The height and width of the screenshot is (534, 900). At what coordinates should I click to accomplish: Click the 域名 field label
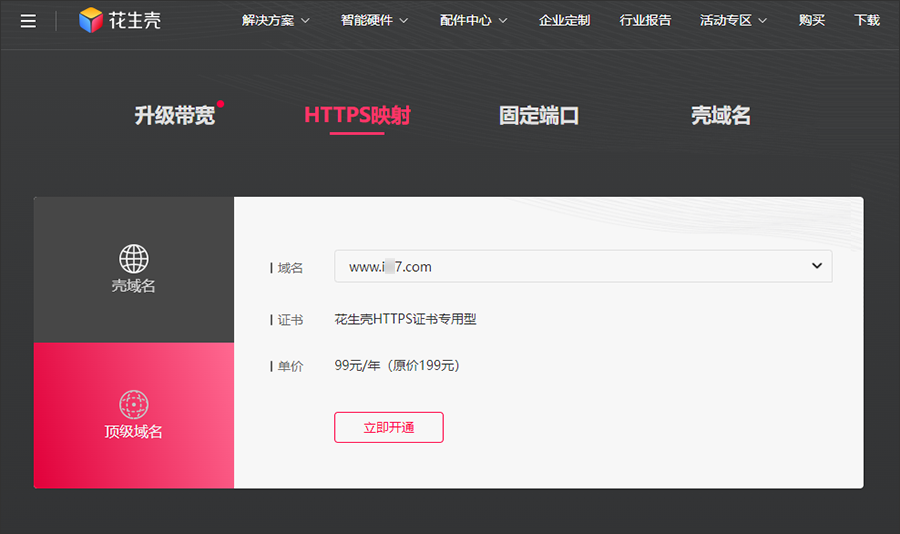pyautogui.click(x=290, y=268)
